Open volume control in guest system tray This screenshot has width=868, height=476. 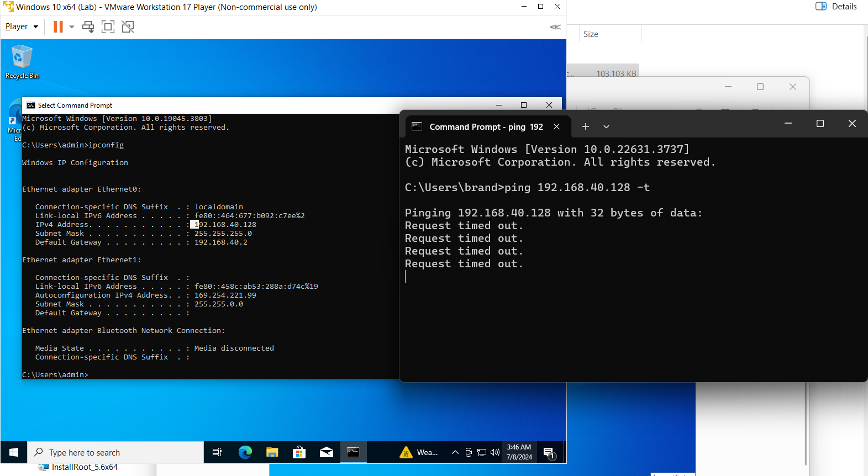tap(495, 452)
